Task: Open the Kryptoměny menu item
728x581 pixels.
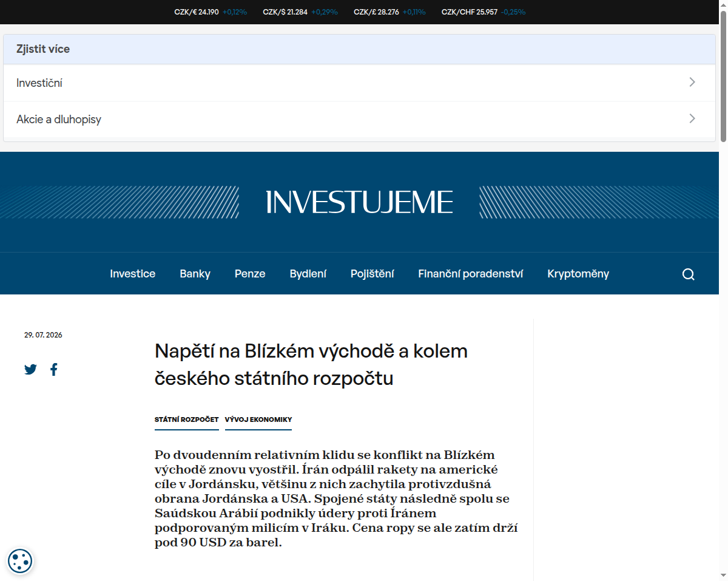Action: click(x=578, y=274)
